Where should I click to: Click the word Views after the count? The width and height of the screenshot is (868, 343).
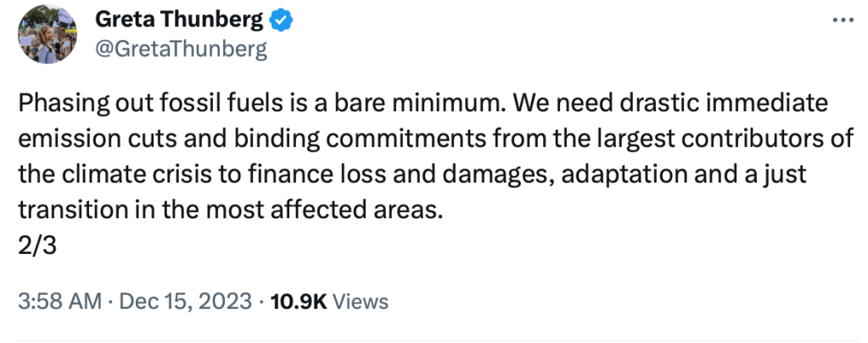tap(361, 301)
